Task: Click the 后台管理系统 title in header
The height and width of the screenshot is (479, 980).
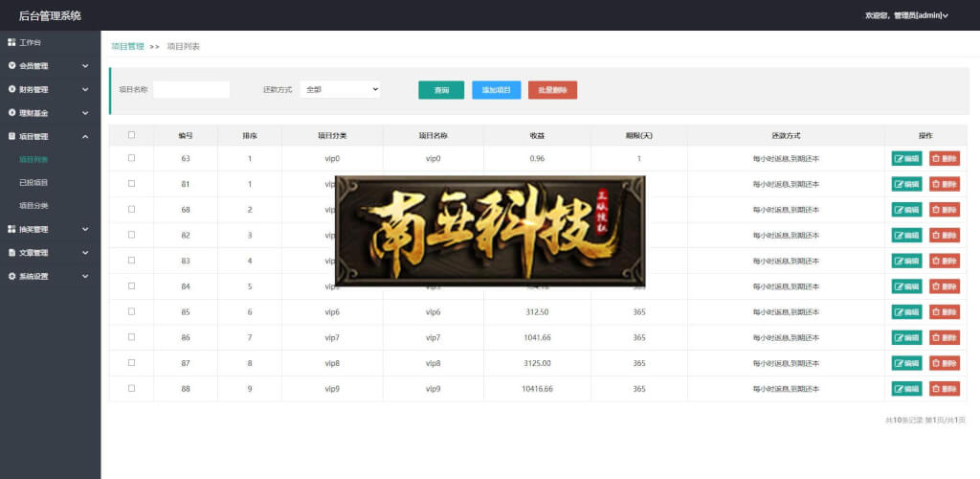Action: click(x=50, y=15)
